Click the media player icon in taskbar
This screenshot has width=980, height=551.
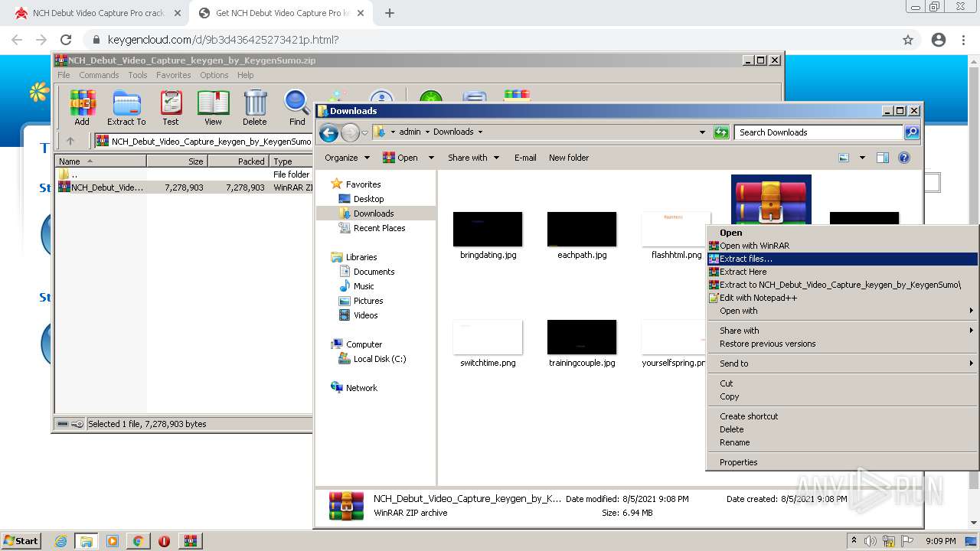click(x=113, y=541)
